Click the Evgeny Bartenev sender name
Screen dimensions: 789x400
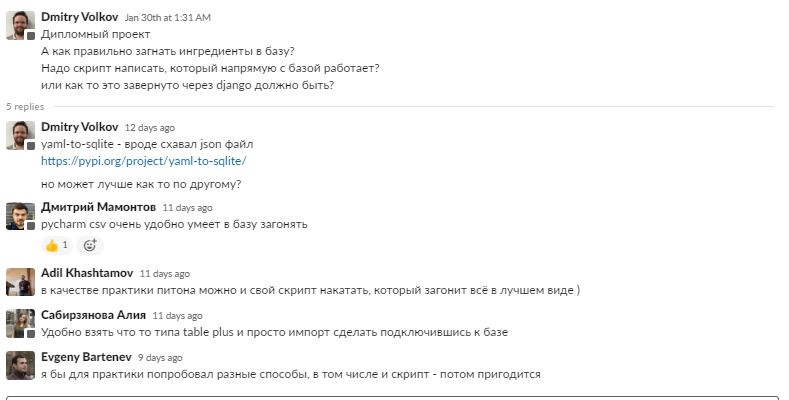click(86, 357)
